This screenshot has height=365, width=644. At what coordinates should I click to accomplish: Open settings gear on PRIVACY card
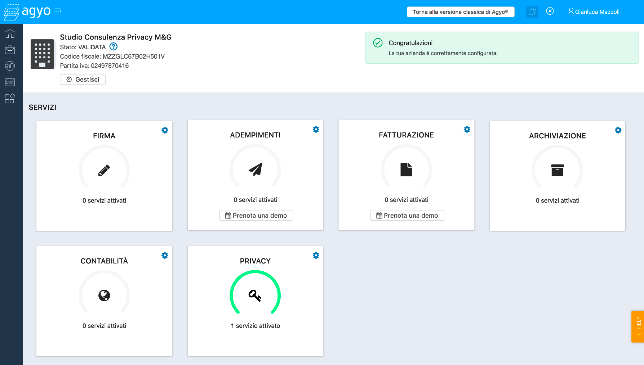[x=316, y=255]
